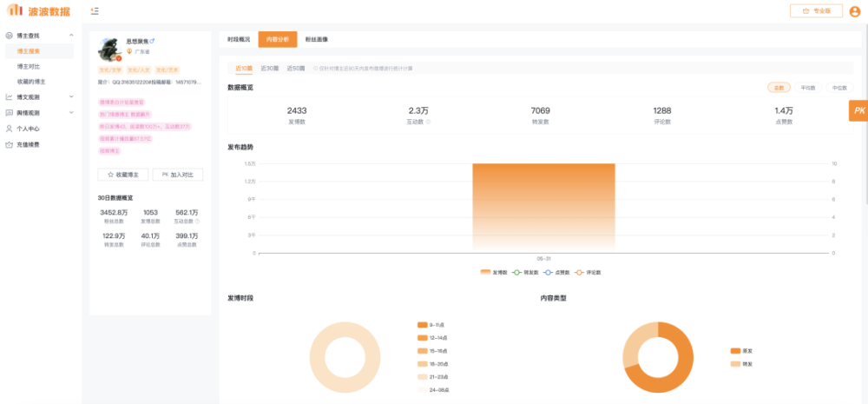The height and width of the screenshot is (404, 868).
Task: Click the PK 加入对比 button
Action: [x=178, y=175]
